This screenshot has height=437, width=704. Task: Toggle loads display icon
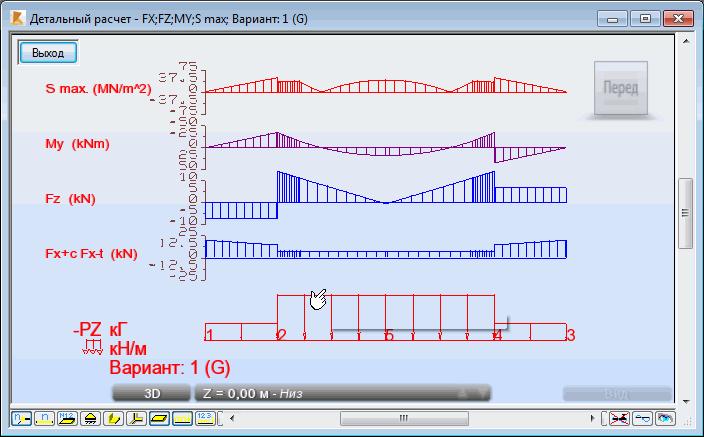click(182, 419)
